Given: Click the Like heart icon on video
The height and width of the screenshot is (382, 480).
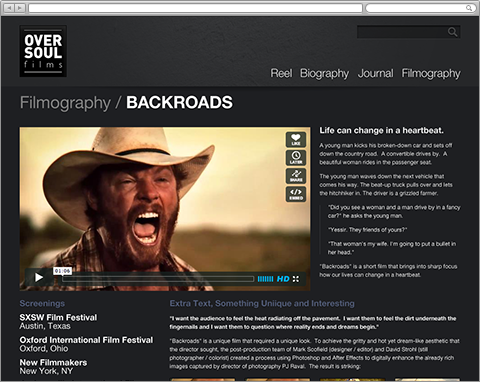Looking at the screenshot, I should click(296, 139).
